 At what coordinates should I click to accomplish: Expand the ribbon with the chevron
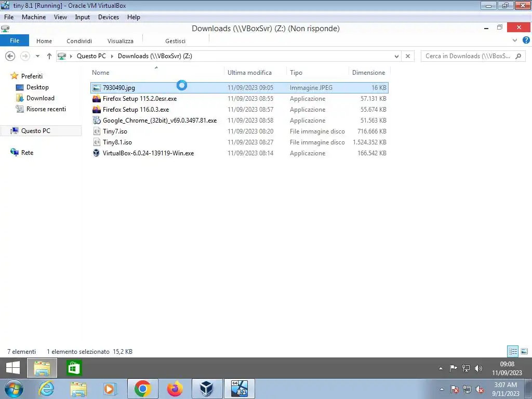(515, 41)
